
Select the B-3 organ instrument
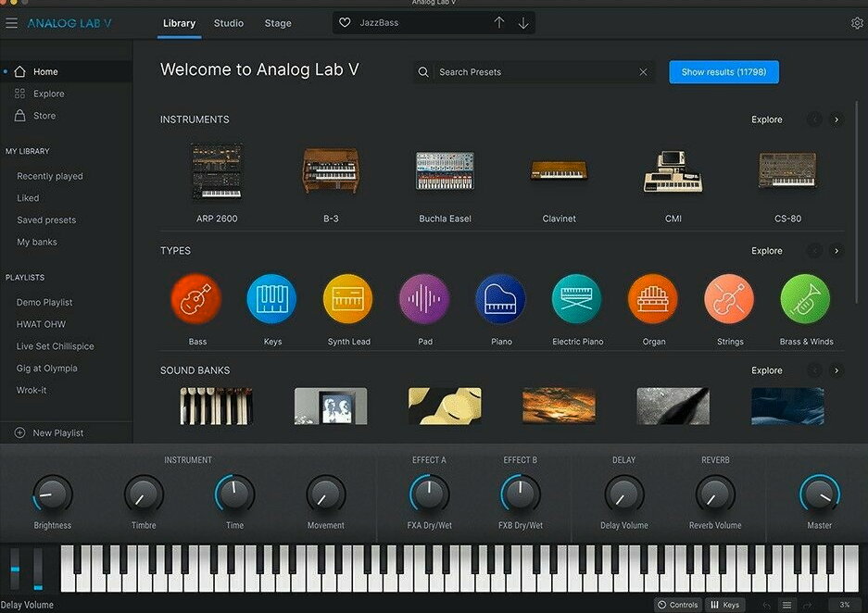coord(331,171)
